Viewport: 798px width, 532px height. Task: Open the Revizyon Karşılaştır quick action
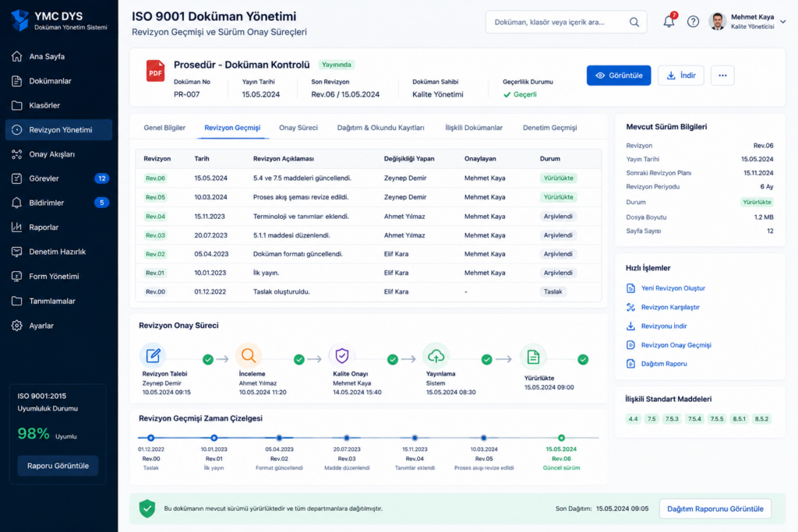click(670, 307)
